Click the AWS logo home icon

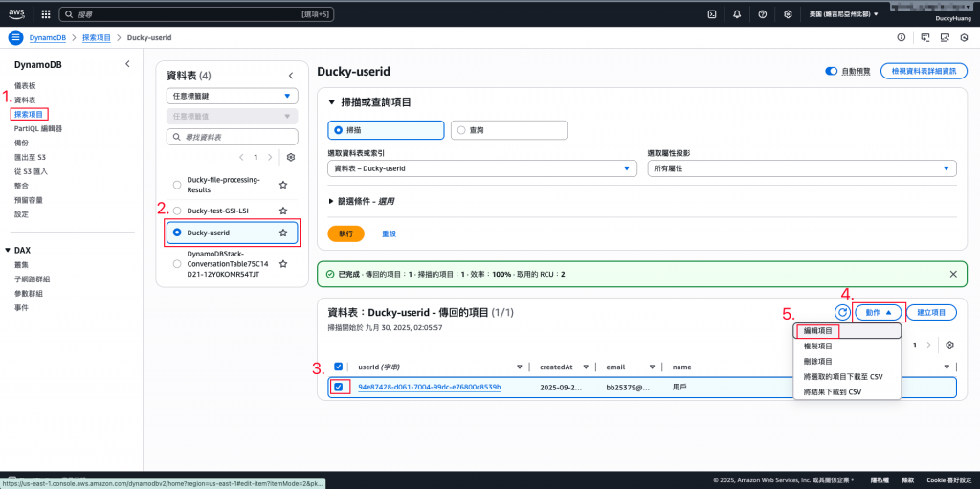[16, 13]
